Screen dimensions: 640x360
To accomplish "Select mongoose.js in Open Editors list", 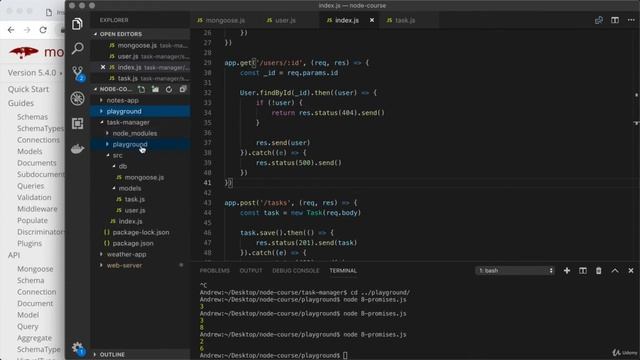I will tap(140, 45).
